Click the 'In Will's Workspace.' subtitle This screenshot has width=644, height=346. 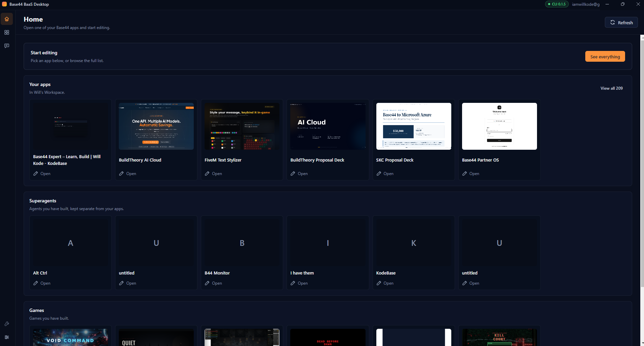tap(47, 92)
